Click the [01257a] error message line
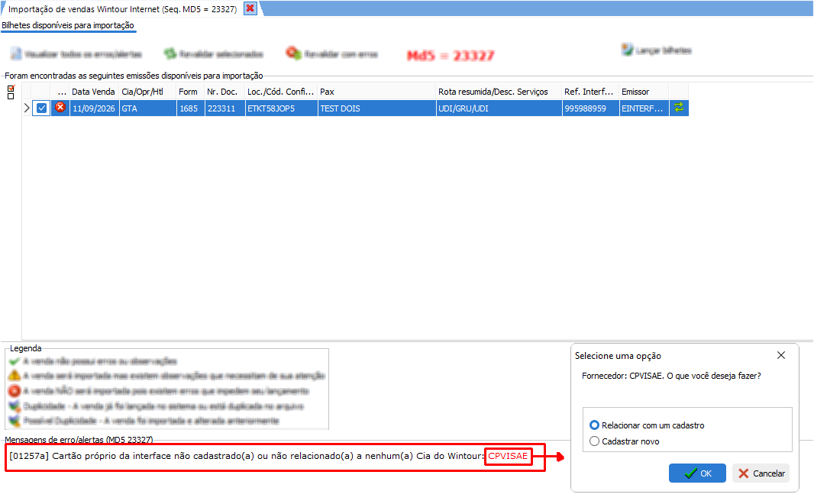Screen dimensions: 814x504 (x=269, y=456)
